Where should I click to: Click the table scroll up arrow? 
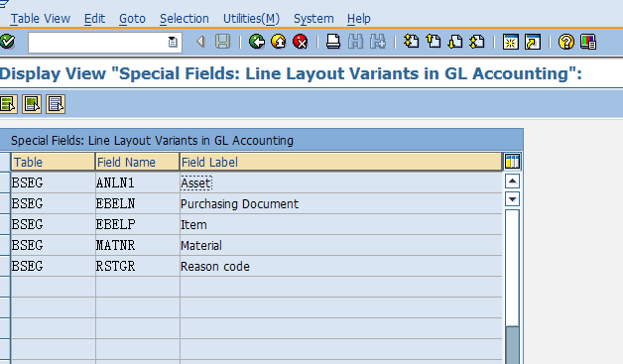point(513,182)
